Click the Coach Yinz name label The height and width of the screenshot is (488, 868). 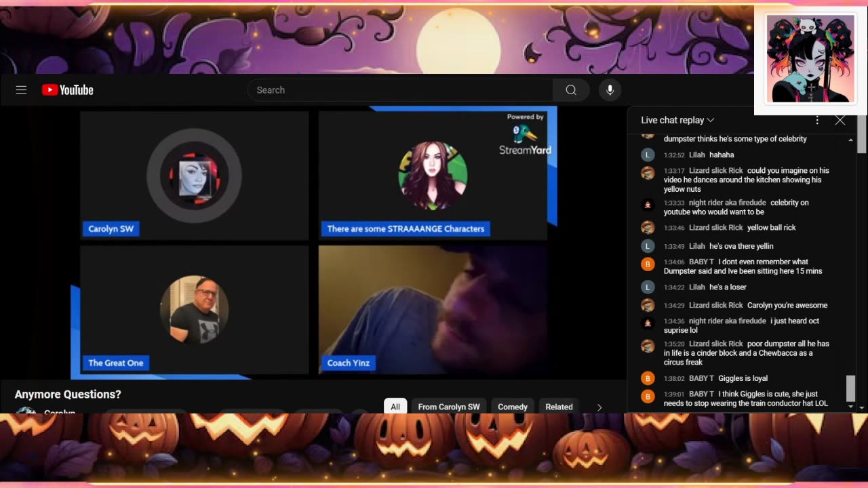(x=349, y=363)
